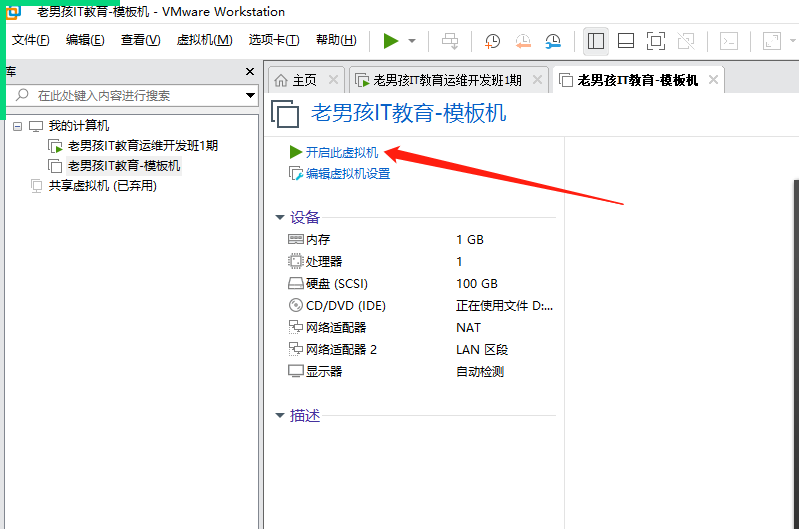Switch to the 主页 tab
Screen dimensions: 799x529
tap(305, 80)
